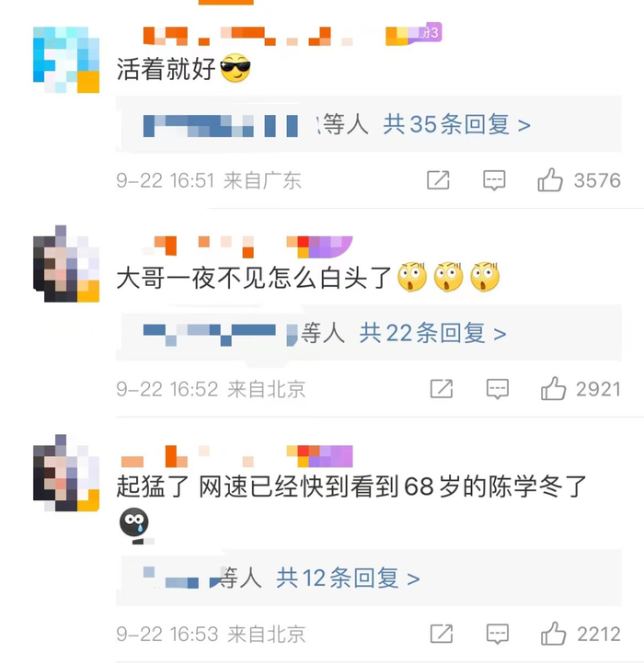Reply to the 16:53 Beijing comment

[x=497, y=634]
